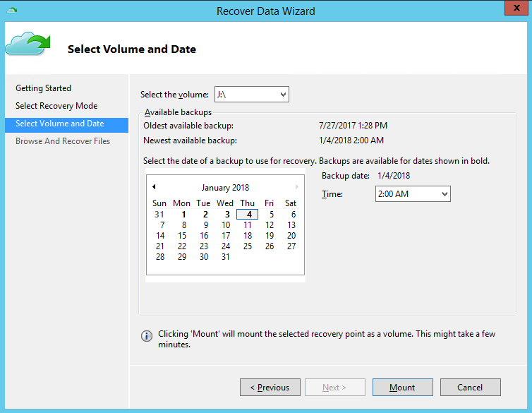
Task: Click the Select Volume and Date heading
Action: tap(132, 49)
